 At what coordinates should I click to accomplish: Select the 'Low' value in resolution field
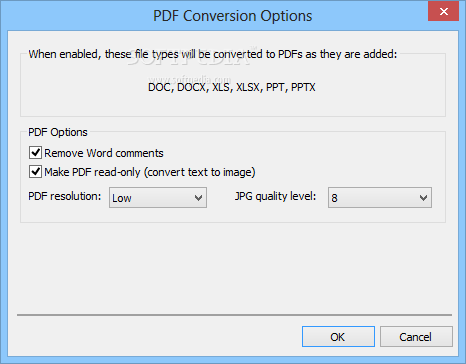tap(122, 198)
